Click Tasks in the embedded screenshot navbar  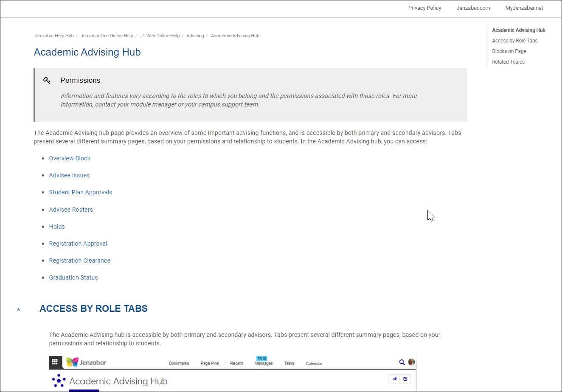pos(289,364)
